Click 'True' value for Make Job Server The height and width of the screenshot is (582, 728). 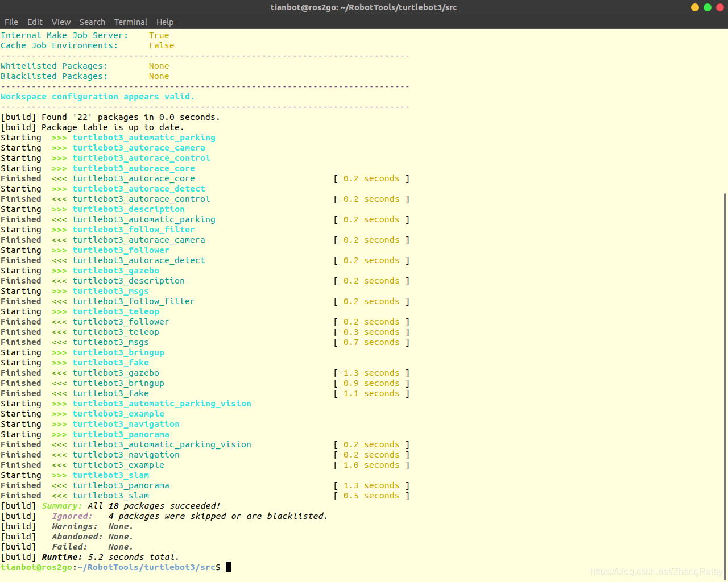[x=159, y=35]
